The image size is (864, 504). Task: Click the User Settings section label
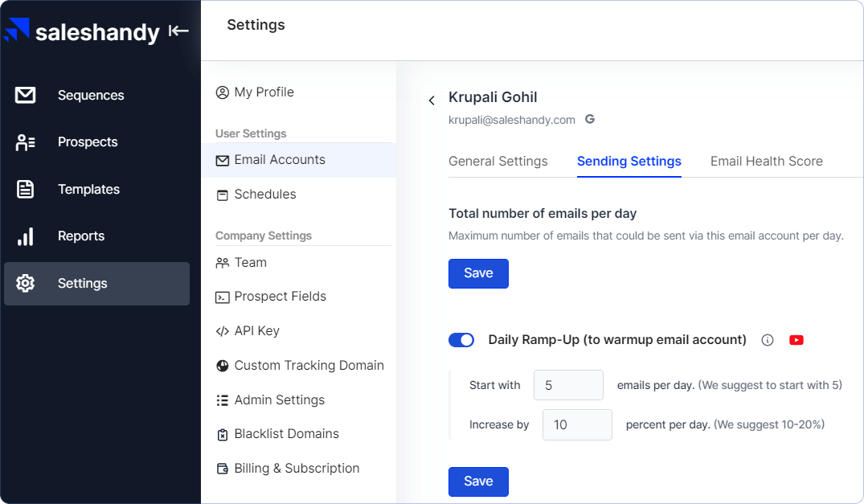pos(251,134)
